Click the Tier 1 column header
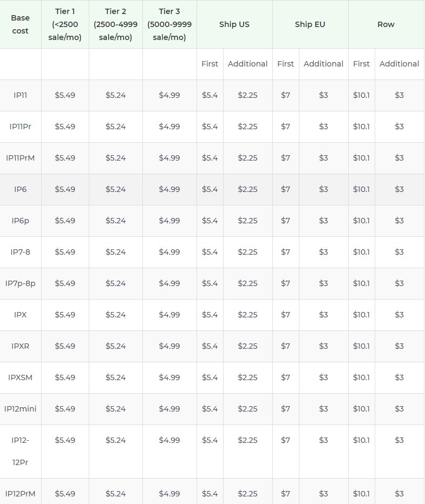425x504 pixels. tap(65, 24)
